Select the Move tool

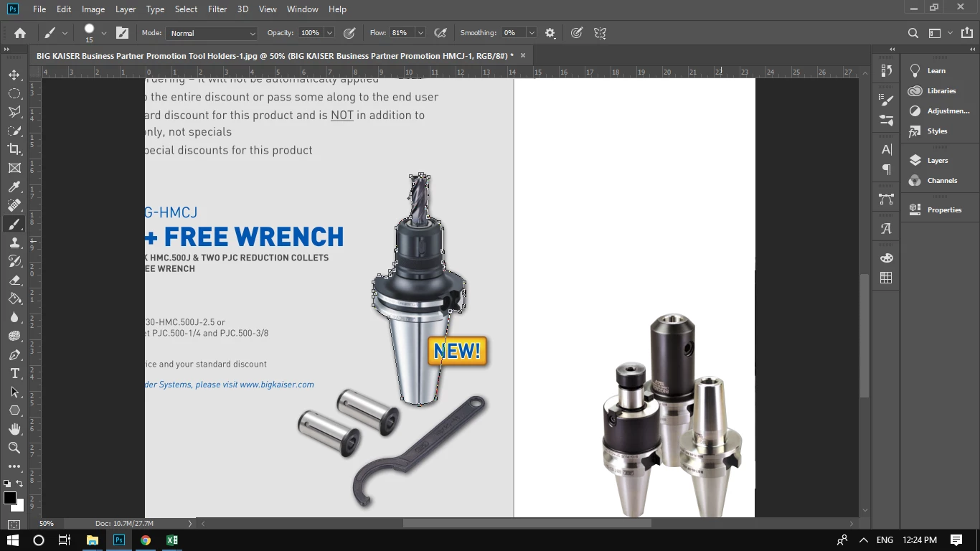14,75
